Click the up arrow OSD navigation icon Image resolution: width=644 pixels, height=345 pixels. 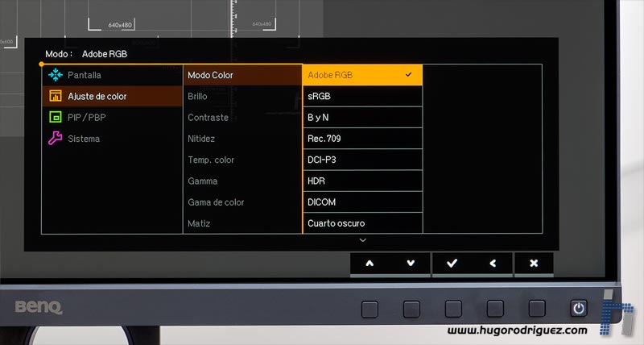click(x=369, y=264)
